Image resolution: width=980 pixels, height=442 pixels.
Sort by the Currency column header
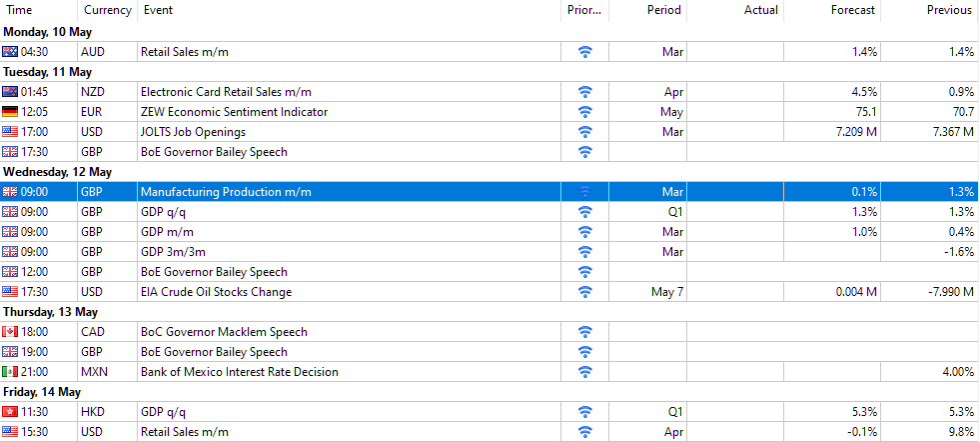pos(107,10)
